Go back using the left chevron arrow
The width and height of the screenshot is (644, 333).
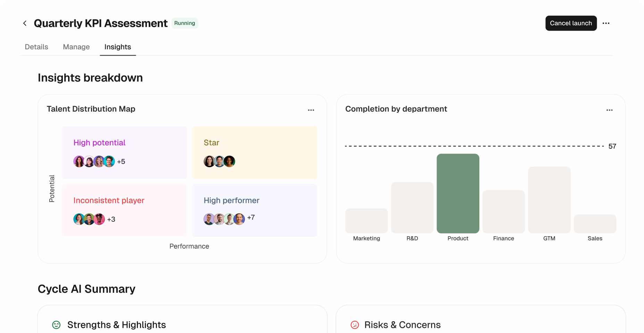(x=25, y=23)
